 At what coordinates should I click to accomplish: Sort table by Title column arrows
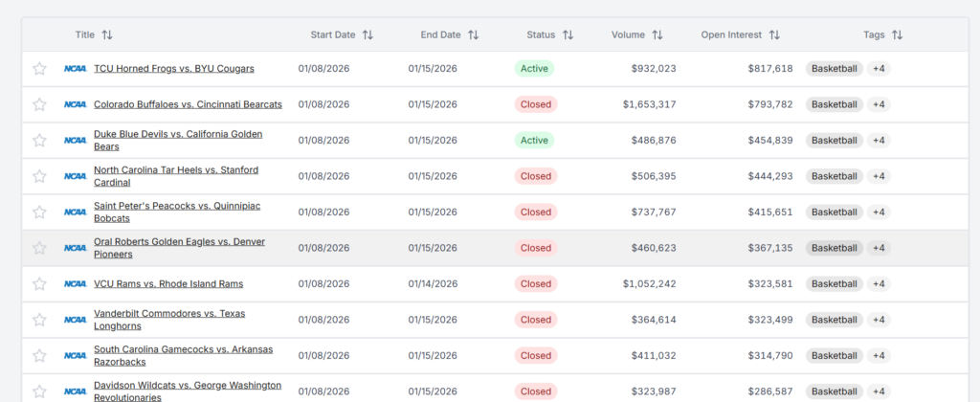coord(107,35)
